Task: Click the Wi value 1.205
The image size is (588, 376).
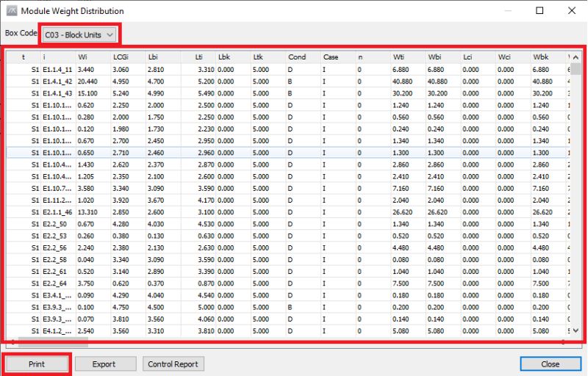Action: (86, 176)
